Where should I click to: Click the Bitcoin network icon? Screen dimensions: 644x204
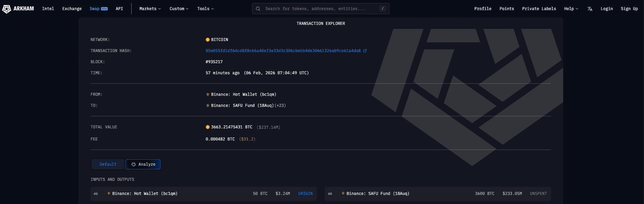[x=208, y=40]
